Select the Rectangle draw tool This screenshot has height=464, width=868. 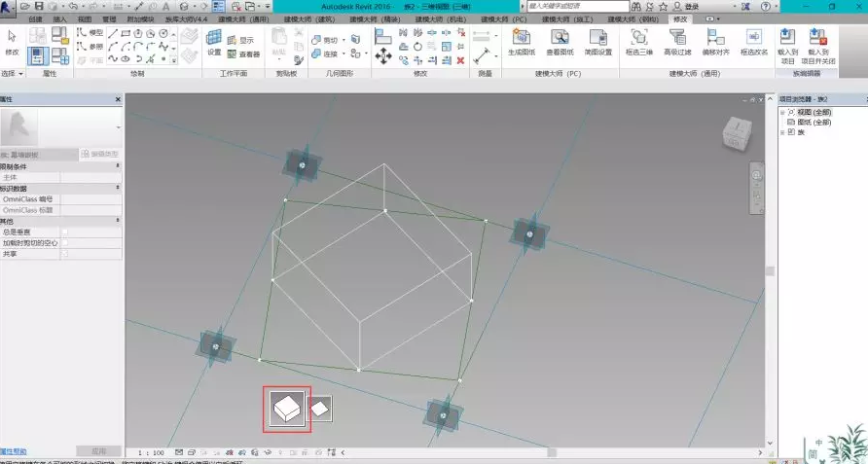point(126,34)
